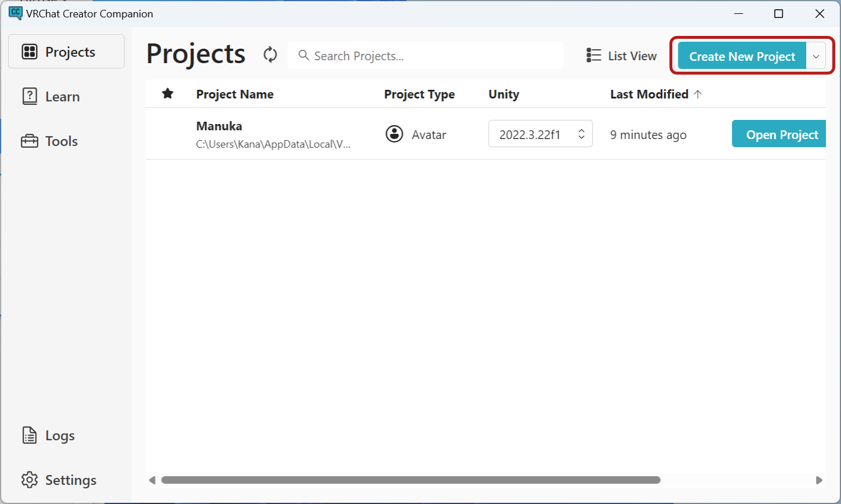Maximize the Creator Companion window

click(x=778, y=13)
